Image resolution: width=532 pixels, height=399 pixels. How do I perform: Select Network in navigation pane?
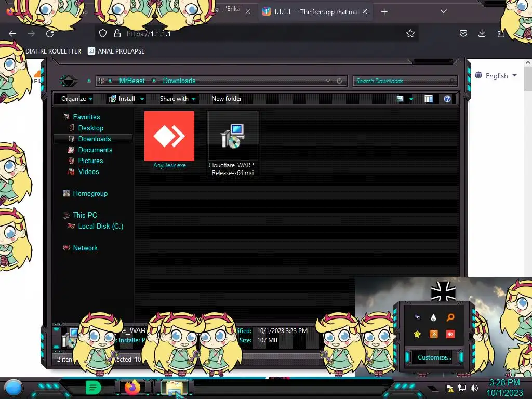[85, 248]
